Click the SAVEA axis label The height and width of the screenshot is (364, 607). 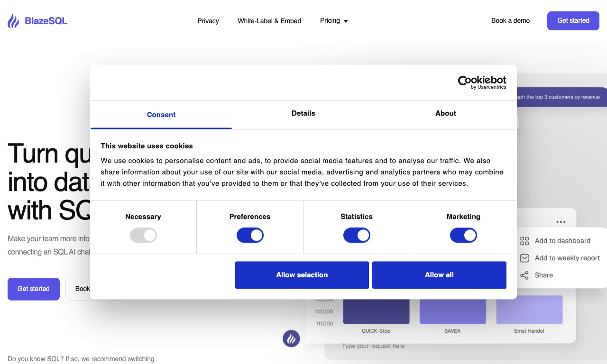tap(452, 331)
